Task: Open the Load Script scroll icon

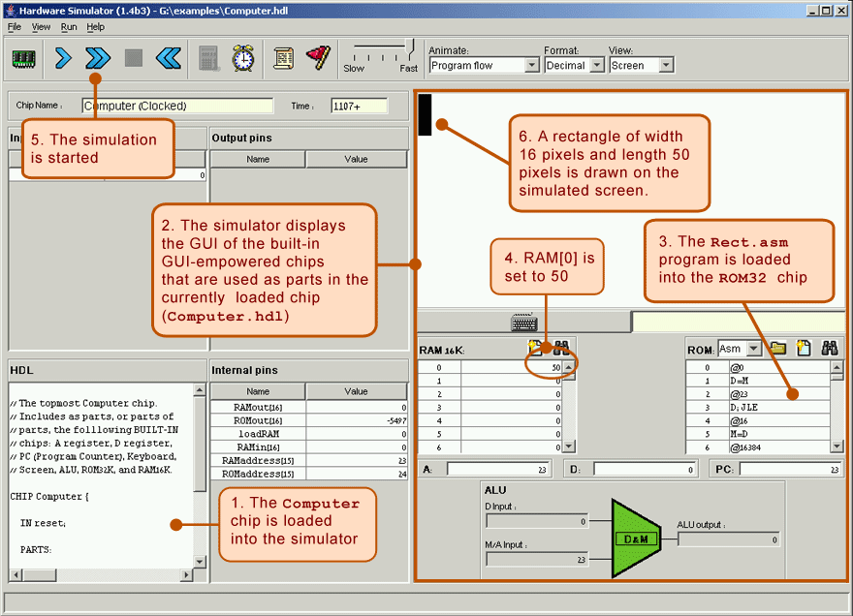Action: 283,58
